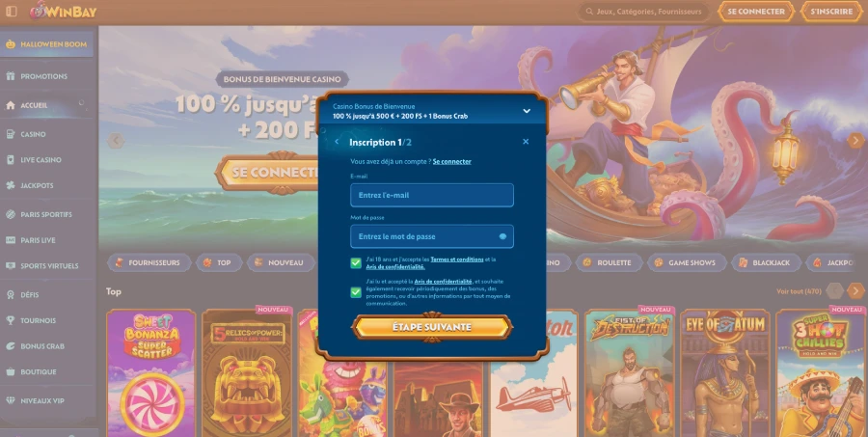Click the hamburger menu icon
The image size is (868, 437).
tap(10, 12)
